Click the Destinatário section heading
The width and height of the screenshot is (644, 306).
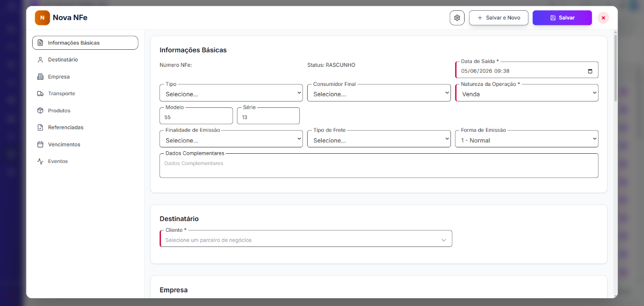click(x=179, y=219)
